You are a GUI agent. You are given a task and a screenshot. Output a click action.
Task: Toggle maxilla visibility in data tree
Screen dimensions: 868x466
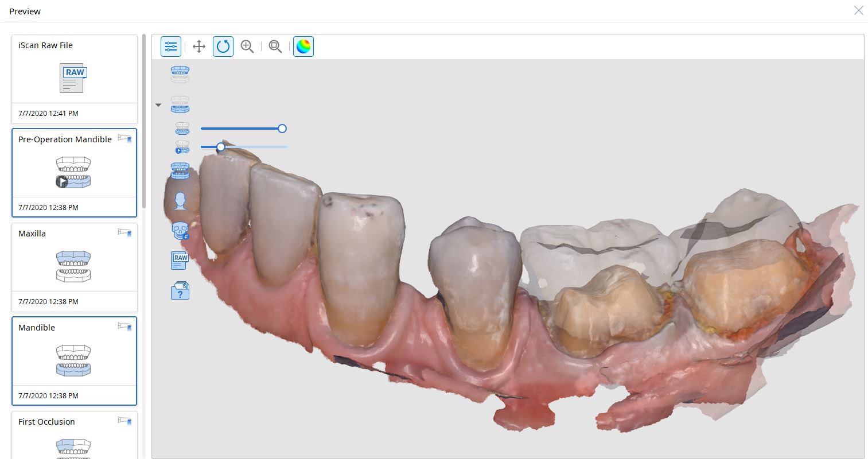coord(180,74)
